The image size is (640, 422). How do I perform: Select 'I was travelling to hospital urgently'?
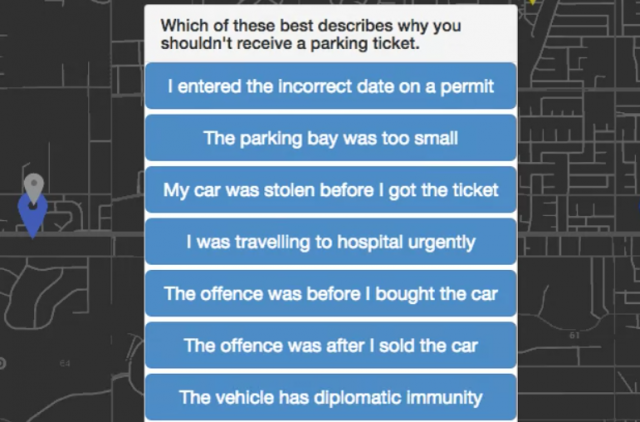[x=330, y=242]
